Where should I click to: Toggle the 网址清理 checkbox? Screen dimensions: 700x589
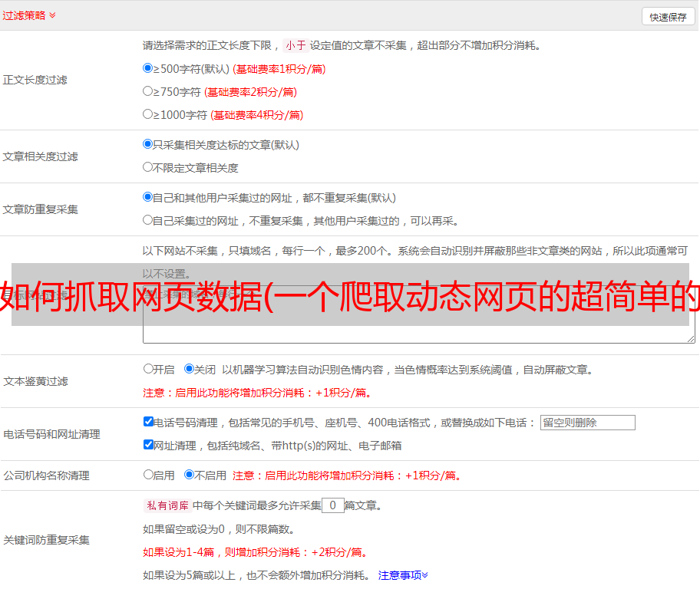tap(148, 445)
